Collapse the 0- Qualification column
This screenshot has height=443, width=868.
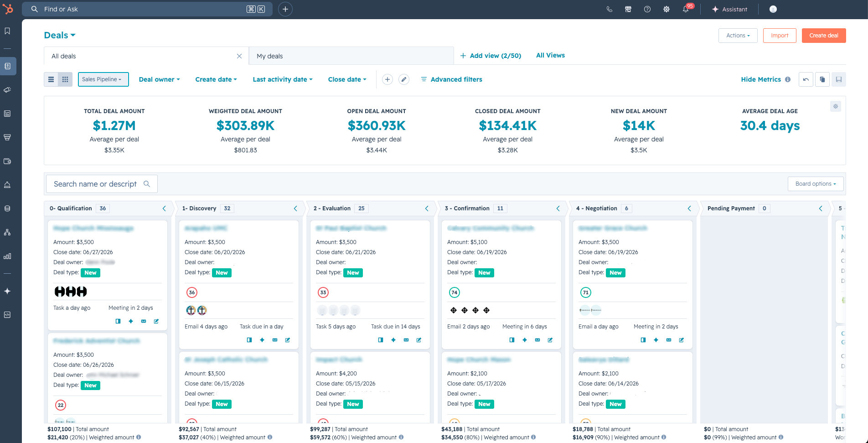164,208
